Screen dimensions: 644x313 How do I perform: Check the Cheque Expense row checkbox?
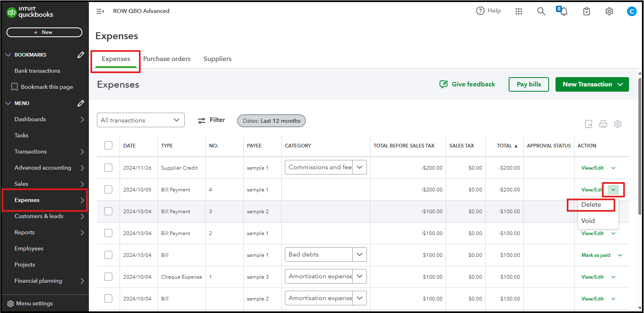[x=108, y=277]
